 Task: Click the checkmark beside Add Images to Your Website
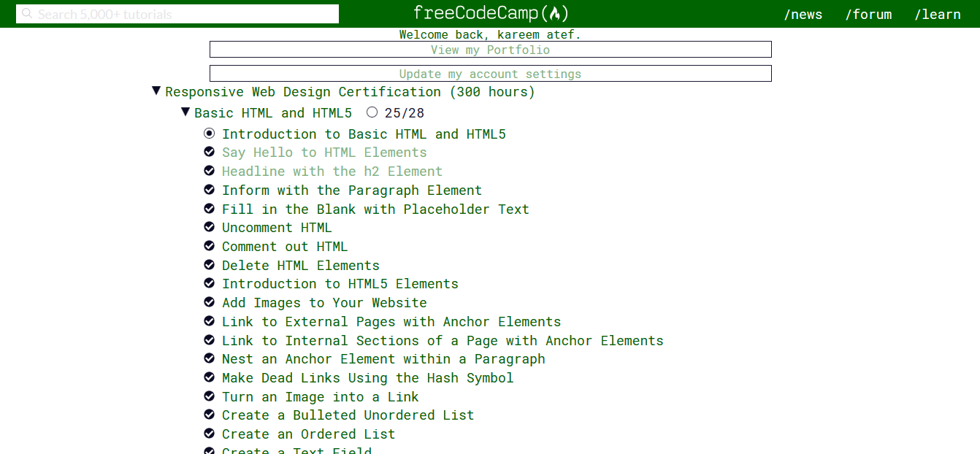(x=210, y=301)
